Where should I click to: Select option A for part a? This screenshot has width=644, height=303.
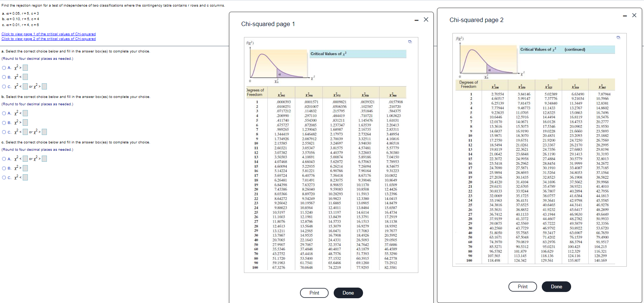tap(4, 68)
